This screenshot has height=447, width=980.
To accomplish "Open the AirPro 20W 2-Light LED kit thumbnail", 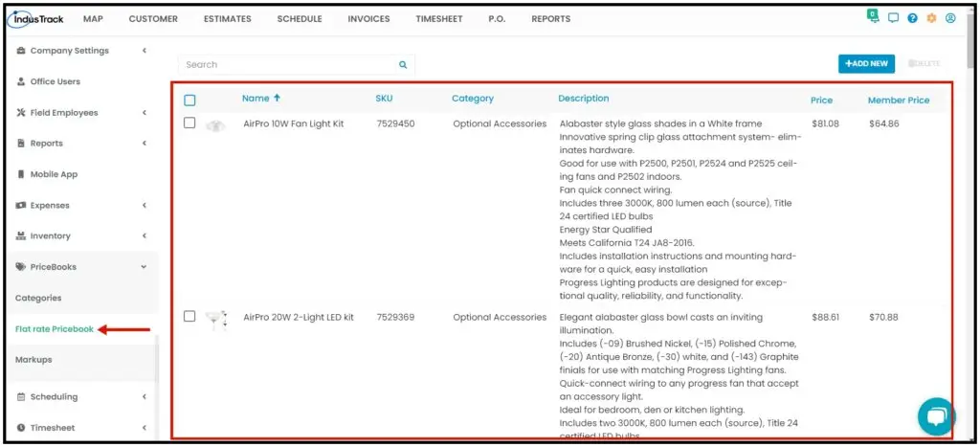I will [x=215, y=320].
